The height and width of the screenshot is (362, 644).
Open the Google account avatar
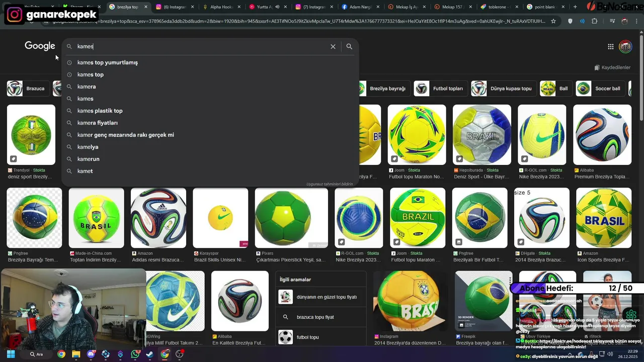pyautogui.click(x=625, y=47)
